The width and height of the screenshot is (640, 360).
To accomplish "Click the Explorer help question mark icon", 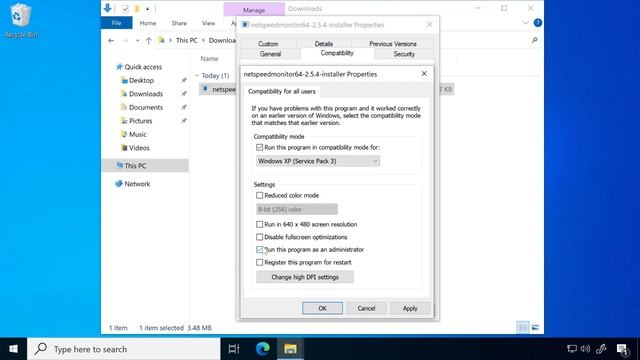I will click(538, 23).
